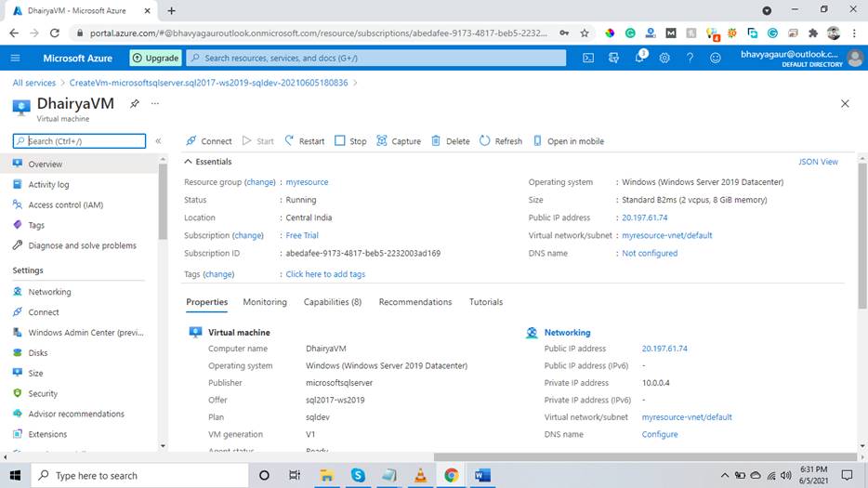Refresh the VM overview

tap(500, 141)
